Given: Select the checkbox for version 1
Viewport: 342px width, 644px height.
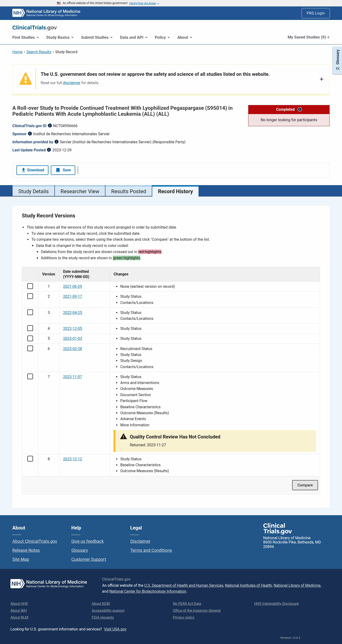Looking at the screenshot, I should (x=30, y=286).
